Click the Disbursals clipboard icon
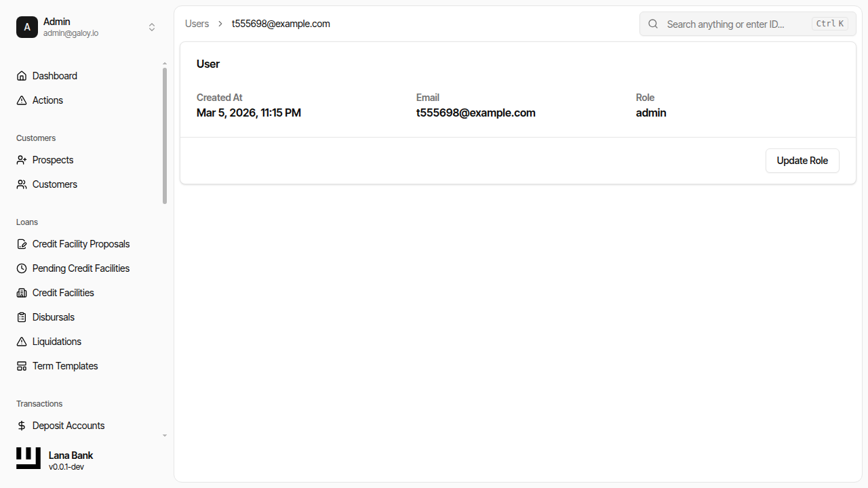Image resolution: width=868 pixels, height=488 pixels. tap(22, 317)
